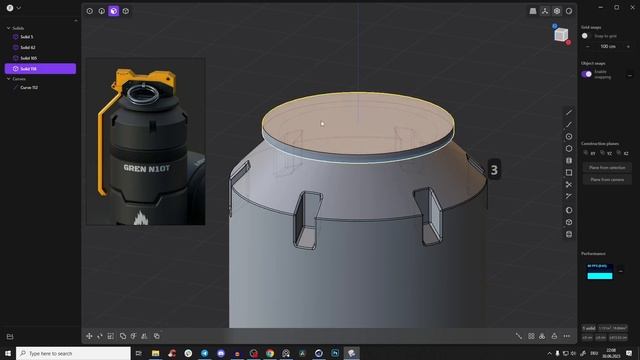Select the Sphere tool in right toolbar
Viewport: 640px width, 360px height.
tap(569, 210)
